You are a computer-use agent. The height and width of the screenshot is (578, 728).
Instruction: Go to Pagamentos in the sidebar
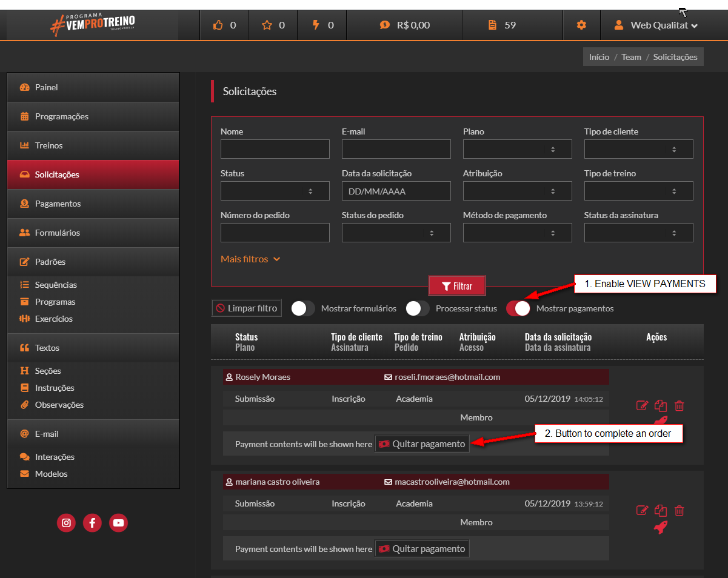click(x=58, y=204)
